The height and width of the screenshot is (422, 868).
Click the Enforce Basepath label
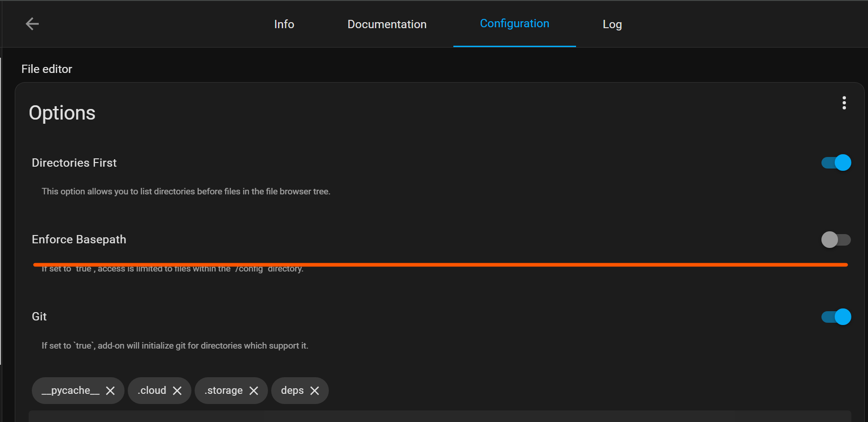[79, 239]
